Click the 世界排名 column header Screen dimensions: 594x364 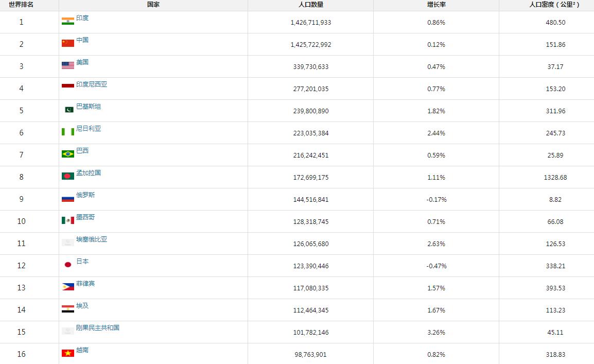click(21, 5)
